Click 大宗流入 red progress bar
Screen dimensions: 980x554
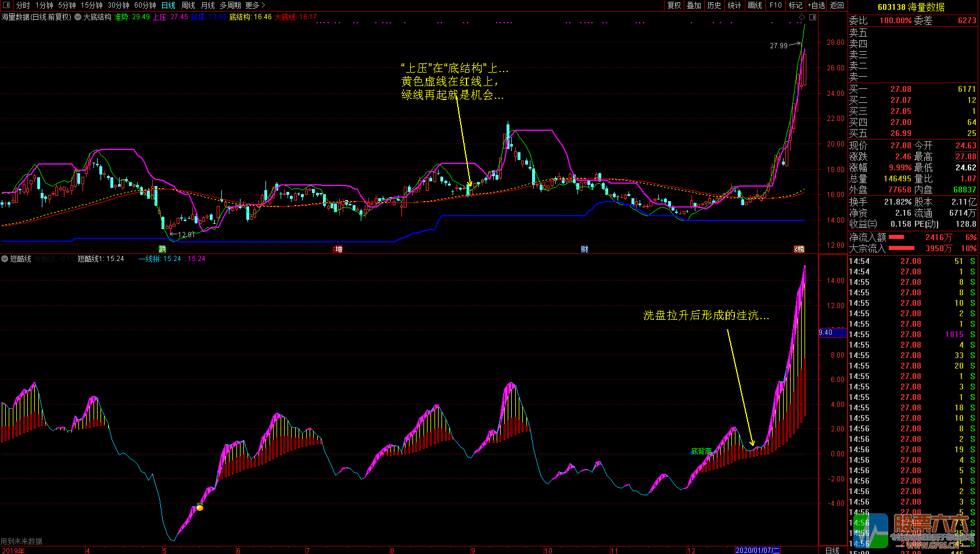(902, 248)
